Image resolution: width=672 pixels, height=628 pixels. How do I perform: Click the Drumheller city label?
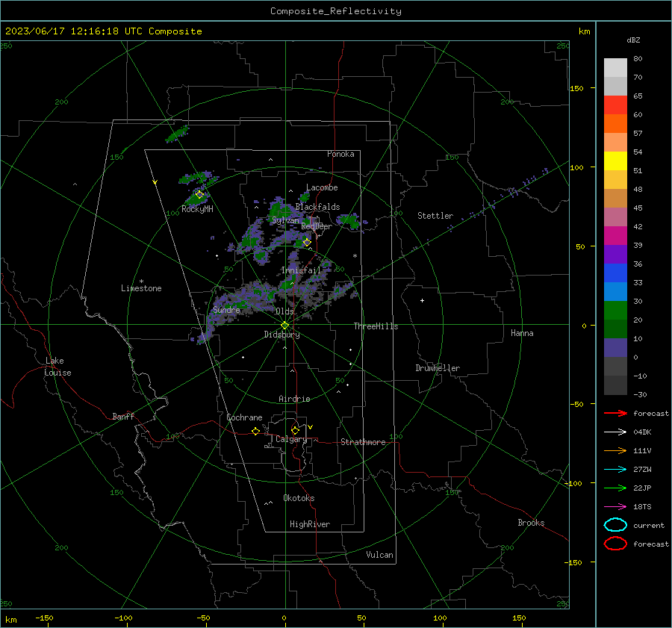438,368
